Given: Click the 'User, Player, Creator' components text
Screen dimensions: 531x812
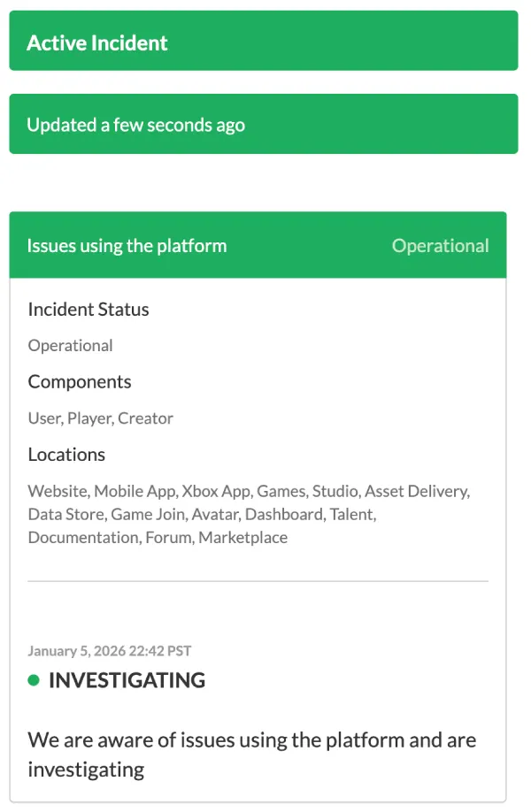Looking at the screenshot, I should point(100,418).
